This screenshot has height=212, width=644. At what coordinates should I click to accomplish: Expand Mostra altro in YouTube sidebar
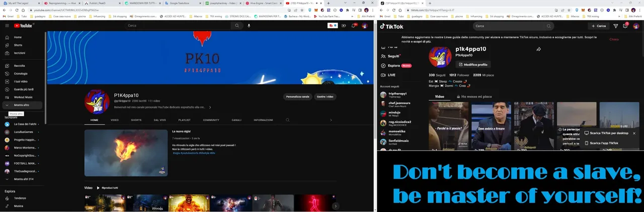(x=23, y=105)
